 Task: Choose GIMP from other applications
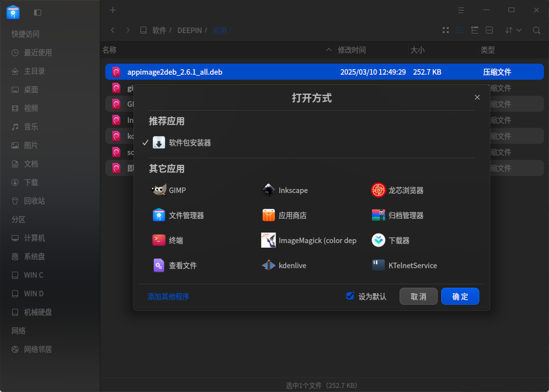pos(169,190)
